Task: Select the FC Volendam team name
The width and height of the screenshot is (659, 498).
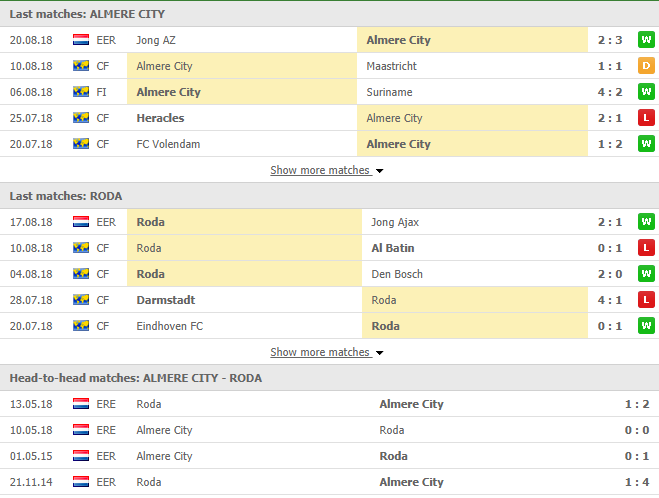Action: [x=168, y=144]
